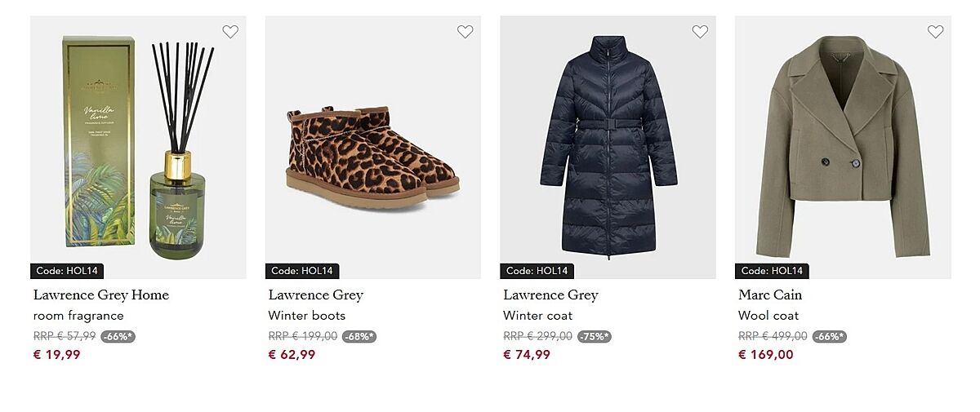Click the € 19,99 price
This screenshot has width=980, height=412.
57,355
